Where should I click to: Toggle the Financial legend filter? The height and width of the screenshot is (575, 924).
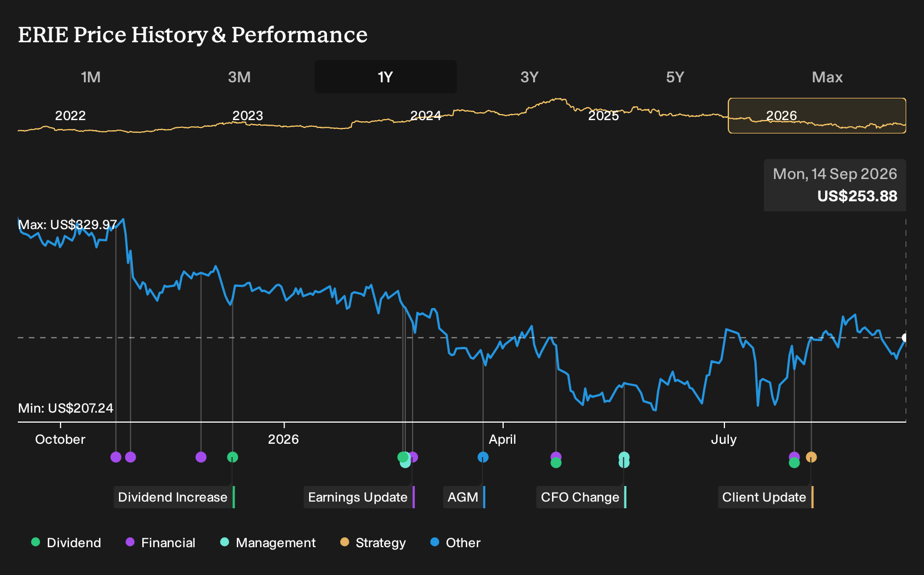point(161,543)
